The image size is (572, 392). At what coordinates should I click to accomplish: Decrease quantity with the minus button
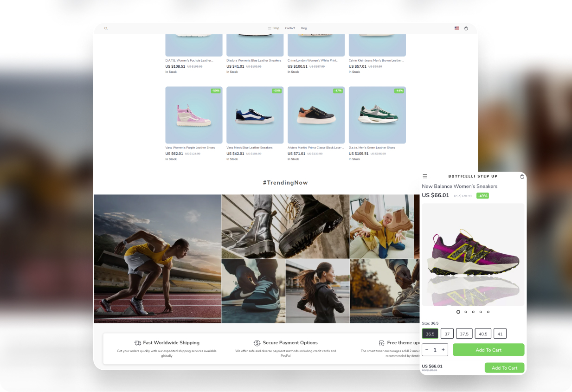click(x=427, y=350)
